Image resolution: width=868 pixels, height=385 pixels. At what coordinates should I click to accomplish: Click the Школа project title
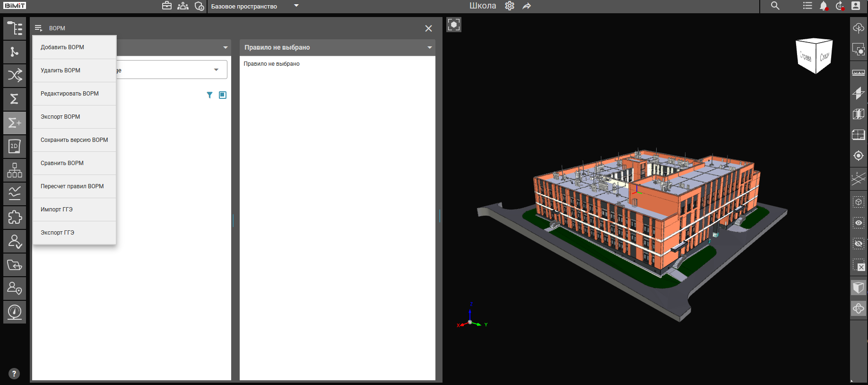[x=483, y=6]
